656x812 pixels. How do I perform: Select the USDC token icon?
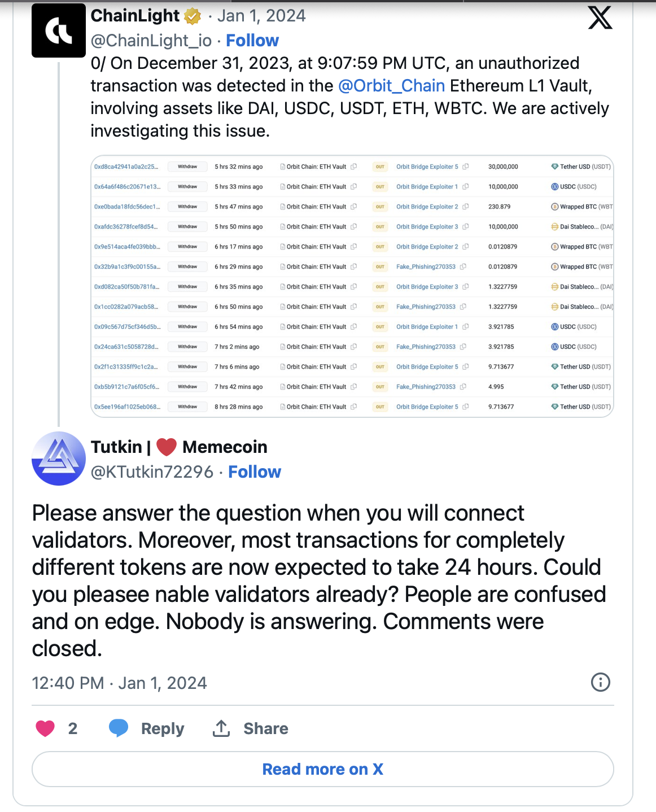point(555,186)
